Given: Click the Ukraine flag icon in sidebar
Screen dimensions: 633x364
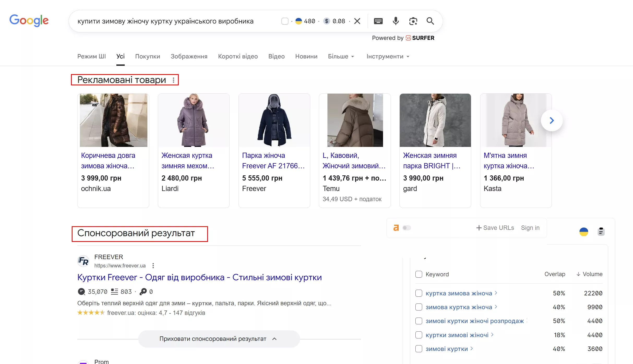Looking at the screenshot, I should [584, 232].
